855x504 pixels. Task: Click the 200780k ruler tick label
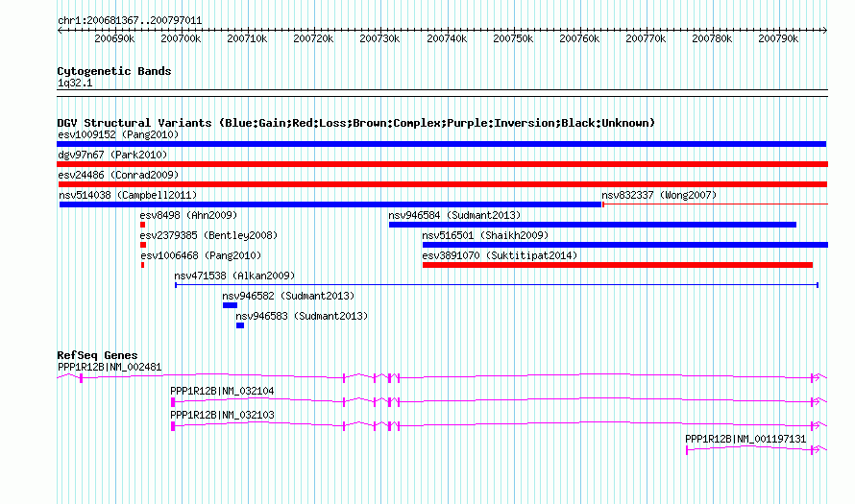[x=712, y=39]
